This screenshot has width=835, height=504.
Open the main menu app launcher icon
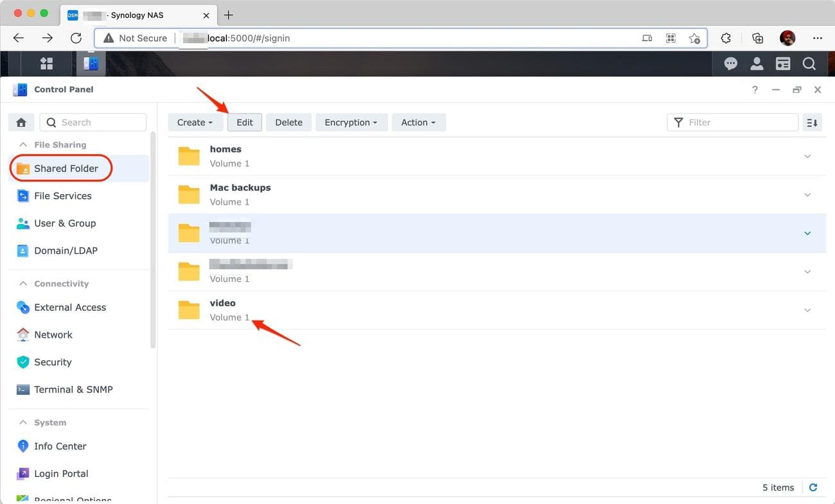coord(46,63)
